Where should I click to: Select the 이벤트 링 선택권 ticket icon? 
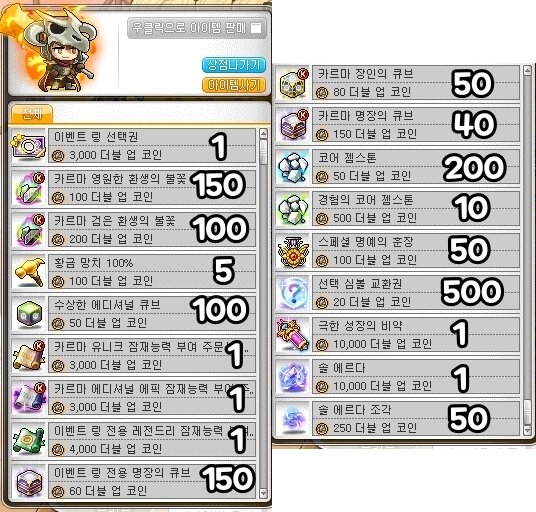tap(28, 147)
